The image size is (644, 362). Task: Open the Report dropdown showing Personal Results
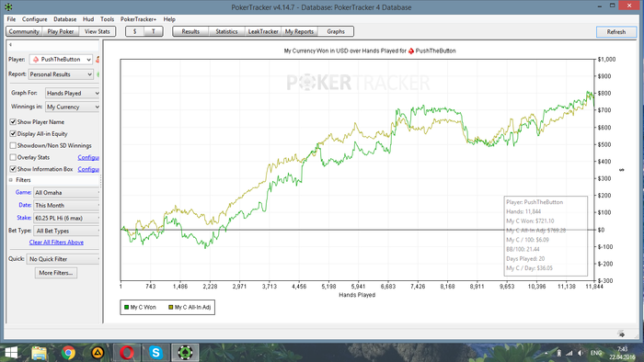click(61, 74)
